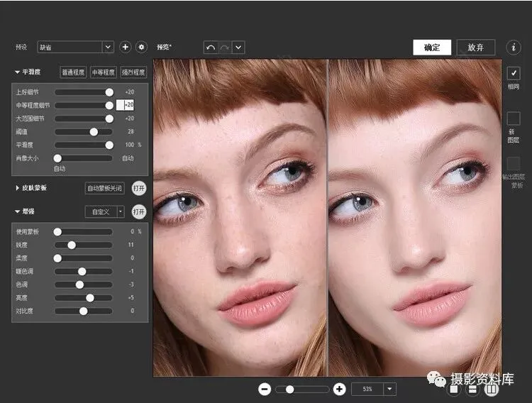Screen dimensions: 532x403
Task: Click the 确定 confirm button
Action: pos(432,48)
